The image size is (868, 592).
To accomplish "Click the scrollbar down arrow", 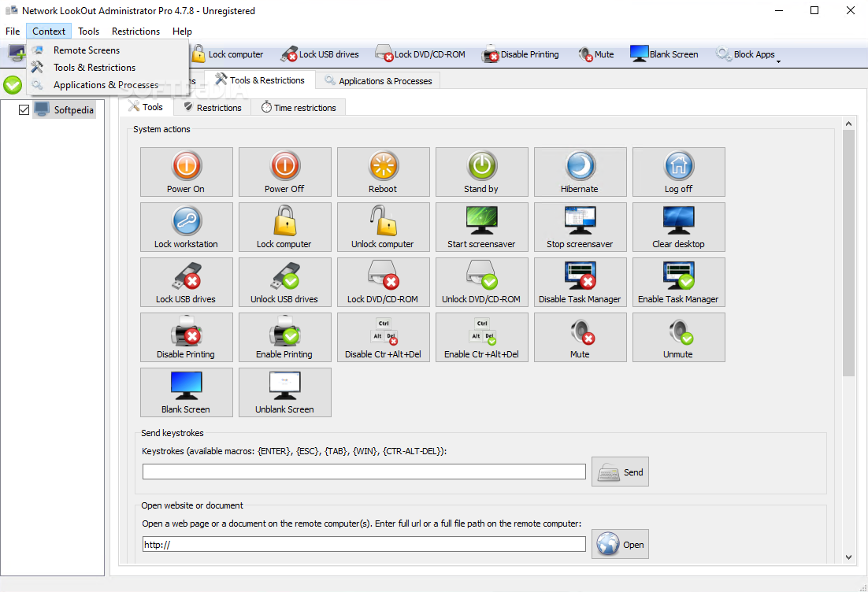I will (x=848, y=557).
